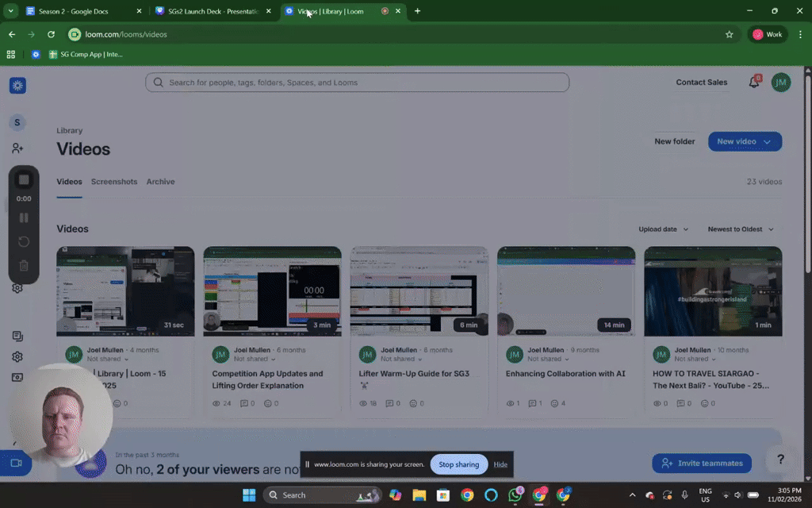812x508 pixels.
Task: Click the New folder button
Action: (x=674, y=141)
